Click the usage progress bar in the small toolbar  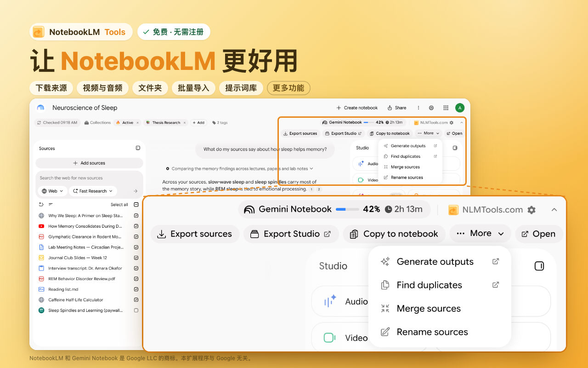pyautogui.click(x=368, y=122)
